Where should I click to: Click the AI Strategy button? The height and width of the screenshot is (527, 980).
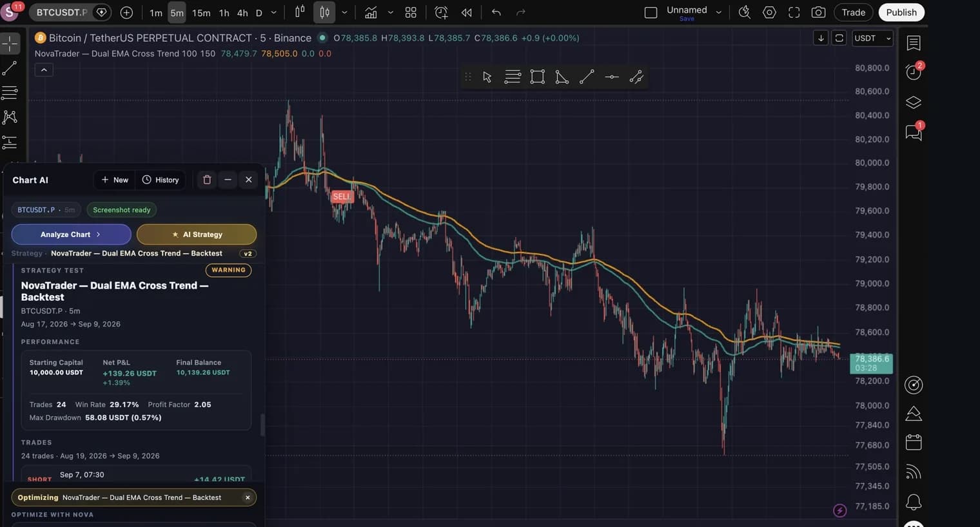tap(197, 235)
